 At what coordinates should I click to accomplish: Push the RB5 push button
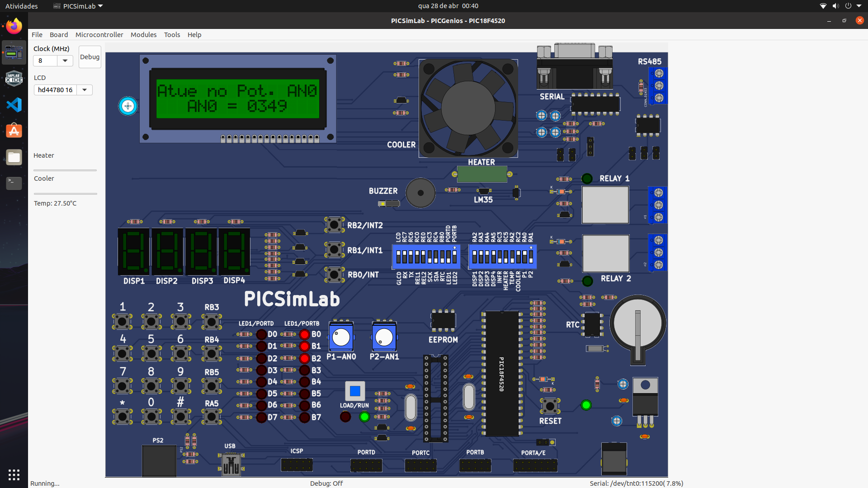coord(212,386)
